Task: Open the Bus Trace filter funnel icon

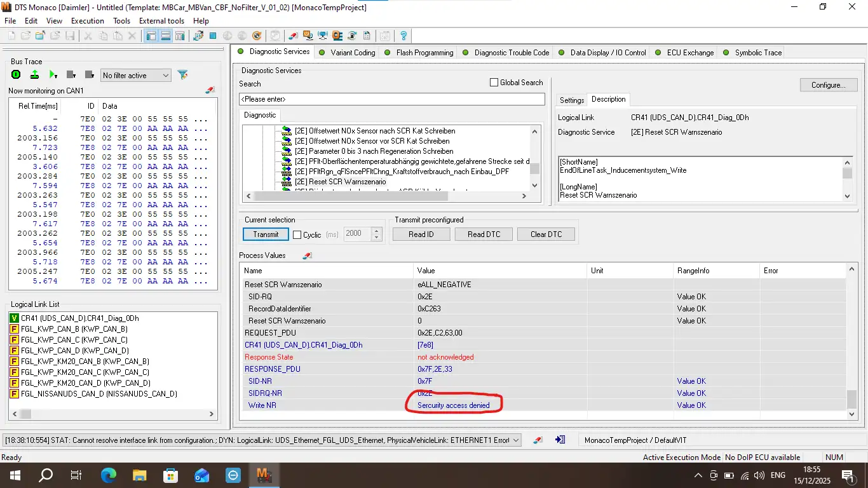Action: 183,75
